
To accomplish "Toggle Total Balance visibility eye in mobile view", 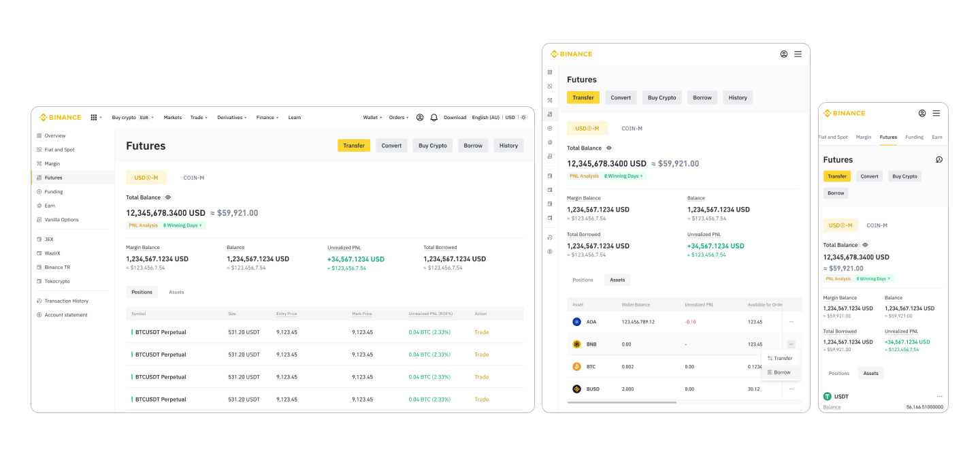I will click(x=865, y=245).
